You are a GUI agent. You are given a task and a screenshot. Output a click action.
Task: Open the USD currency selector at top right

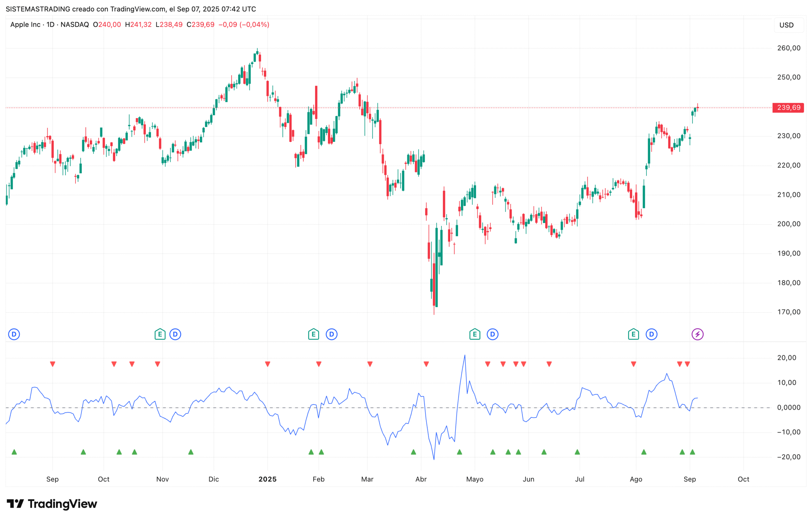tap(787, 25)
